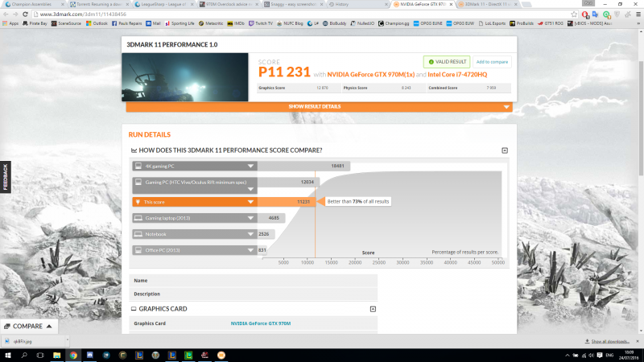The height and width of the screenshot is (362, 644).
Task: Open the Windows Start menu
Action: pos(7,355)
